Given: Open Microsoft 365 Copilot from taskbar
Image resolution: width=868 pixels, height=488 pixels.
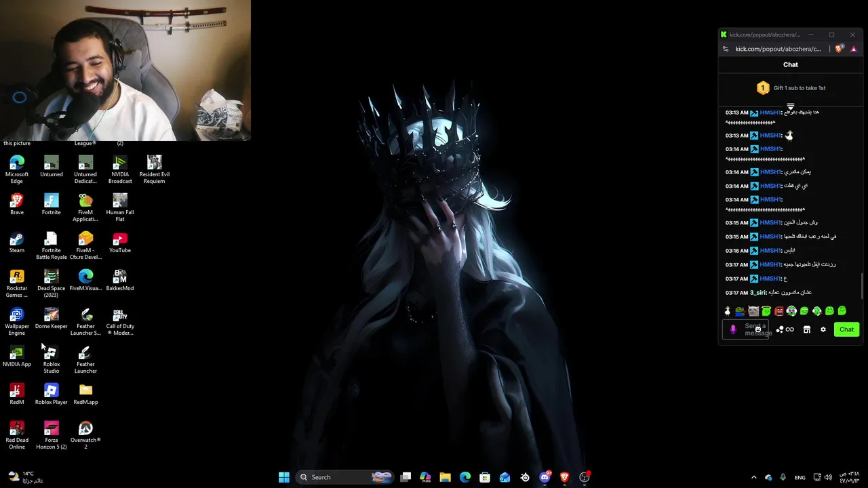Looking at the screenshot, I should (425, 477).
